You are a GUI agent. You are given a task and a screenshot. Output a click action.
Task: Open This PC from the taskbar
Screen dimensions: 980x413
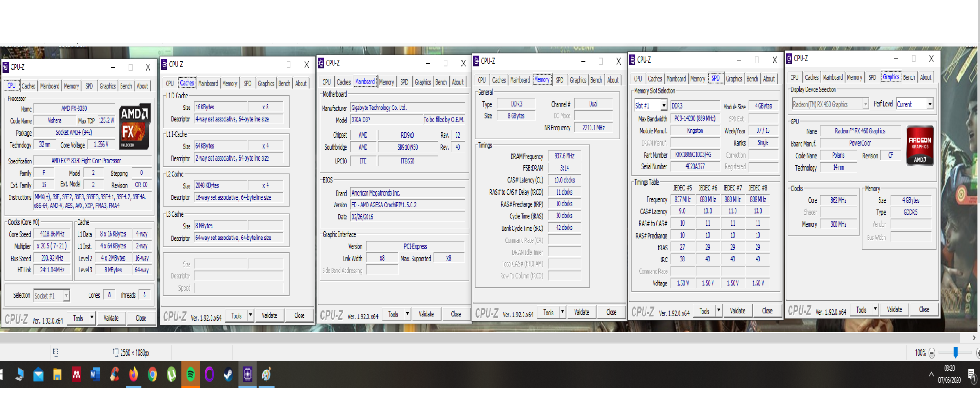click(x=20, y=375)
